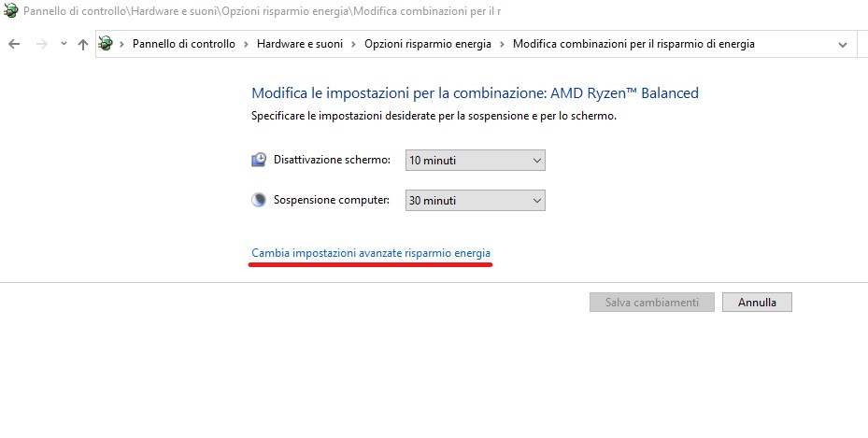The height and width of the screenshot is (438, 868).
Task: Open the recent locations chevron
Action: 63,44
